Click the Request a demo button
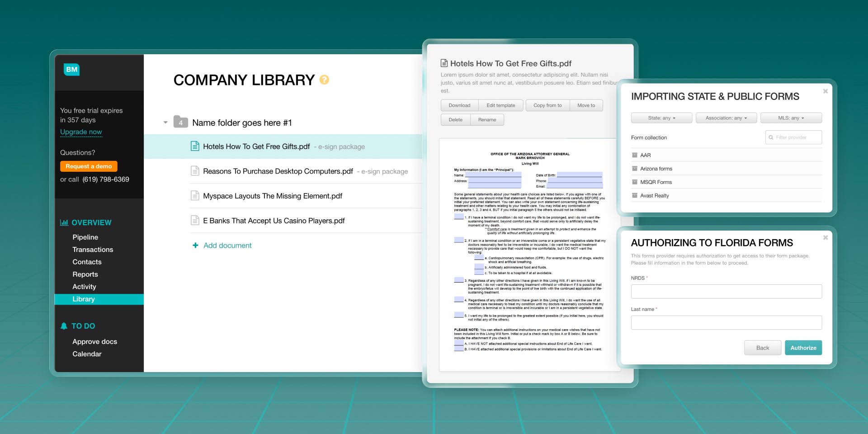The image size is (868, 434). click(89, 166)
